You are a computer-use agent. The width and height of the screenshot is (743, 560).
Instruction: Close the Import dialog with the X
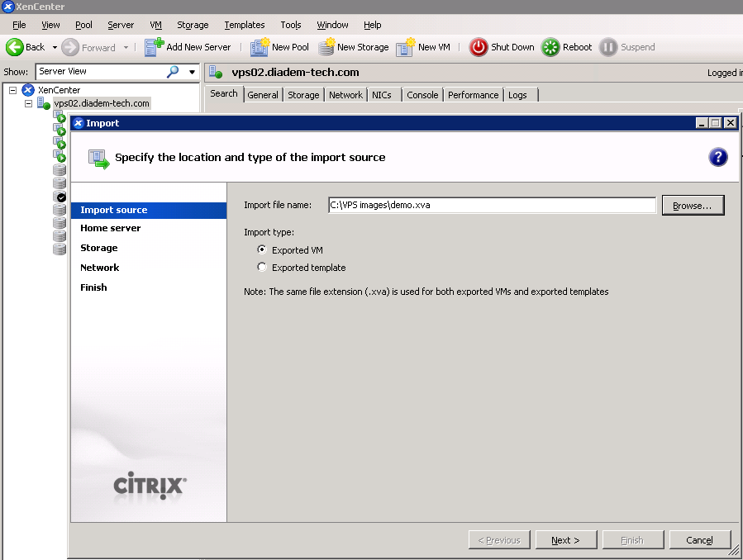pos(731,123)
